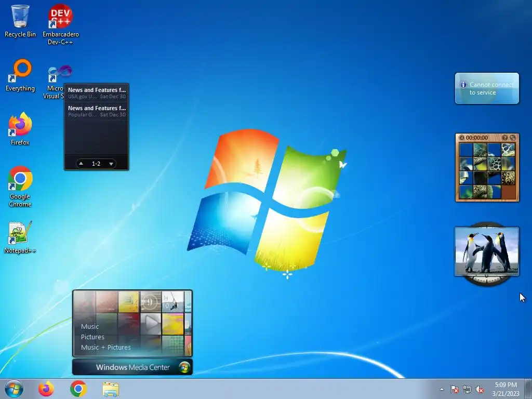The height and width of the screenshot is (399, 532).
Task: Go to next feed headlines with down arrow
Action: [x=111, y=164]
